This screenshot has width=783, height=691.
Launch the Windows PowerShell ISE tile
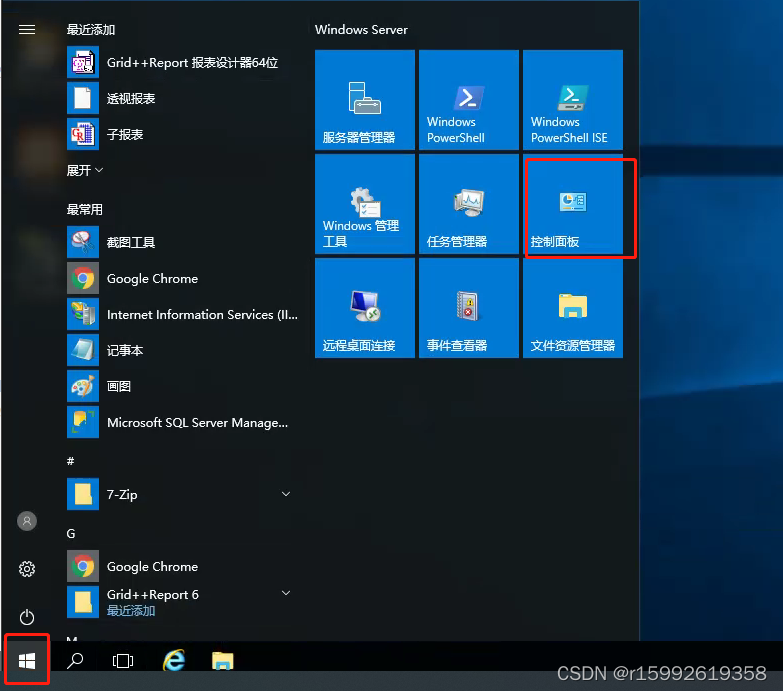(573, 100)
